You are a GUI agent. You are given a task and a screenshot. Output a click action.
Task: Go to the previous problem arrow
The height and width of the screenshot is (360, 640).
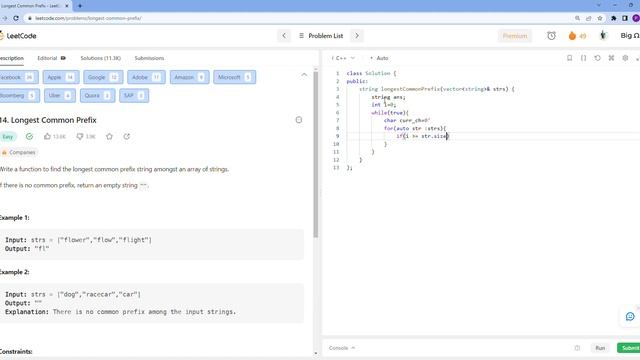(x=284, y=36)
